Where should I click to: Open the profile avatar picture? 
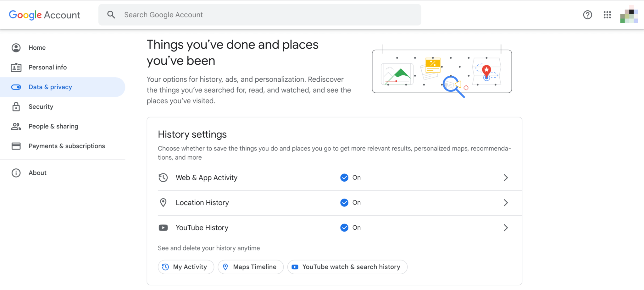click(x=629, y=14)
